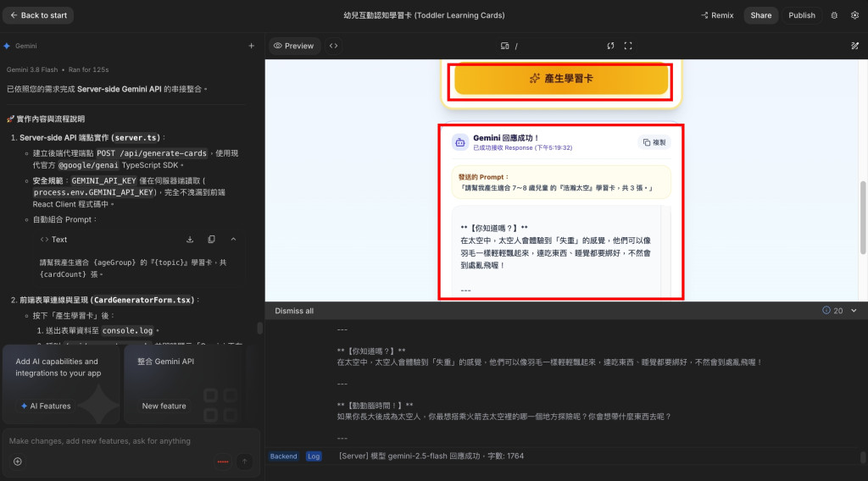The height and width of the screenshot is (481, 868).
Task: Open the Remix option
Action: [717, 15]
